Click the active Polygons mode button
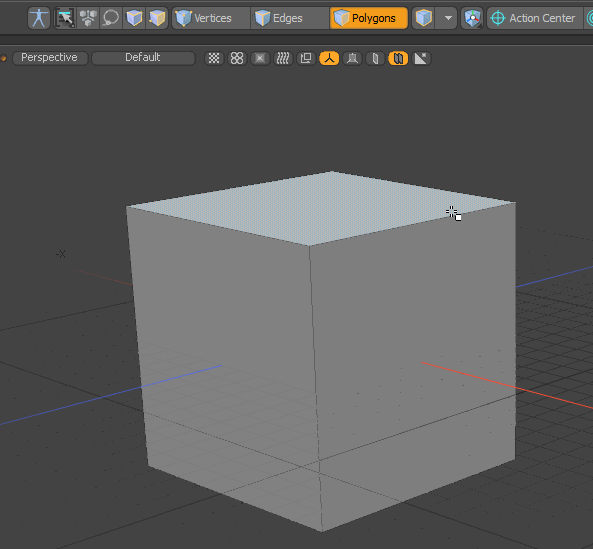 (x=369, y=18)
